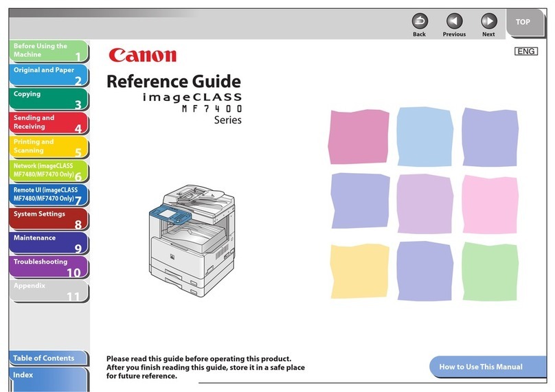Open chapter 7 Remote UI tab
Image resolution: width=555 pixels, height=392 pixels.
[49, 195]
